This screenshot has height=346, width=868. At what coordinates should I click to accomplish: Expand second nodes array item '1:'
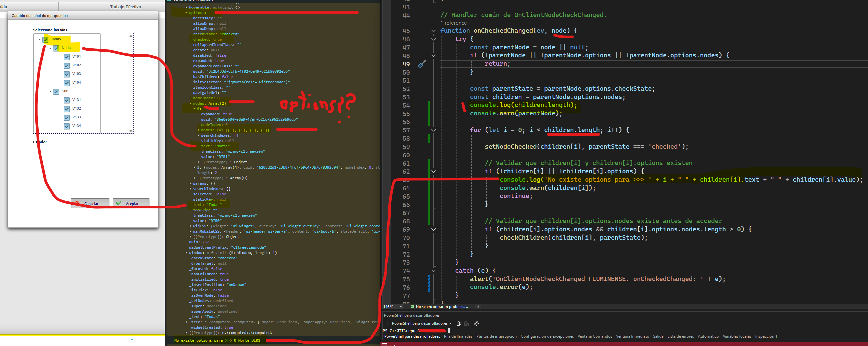[194, 168]
